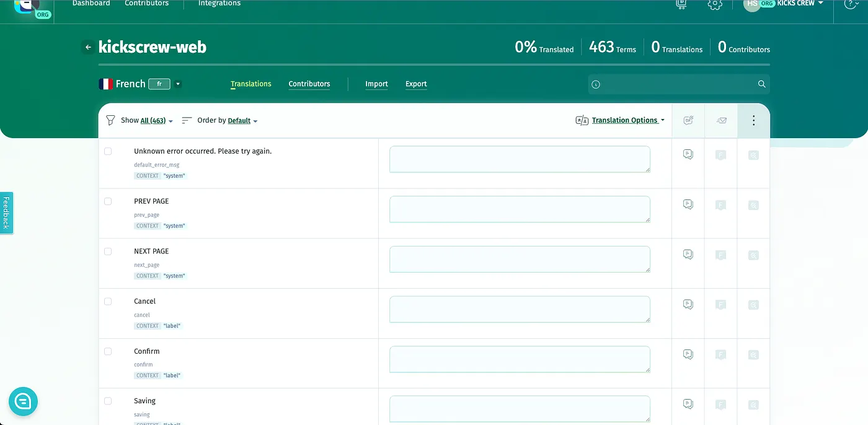
Task: Click the sort order lines icon
Action: [x=187, y=120]
